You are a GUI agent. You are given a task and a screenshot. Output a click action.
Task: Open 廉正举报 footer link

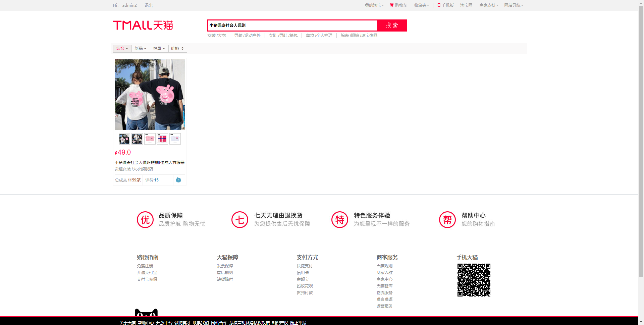(298, 323)
